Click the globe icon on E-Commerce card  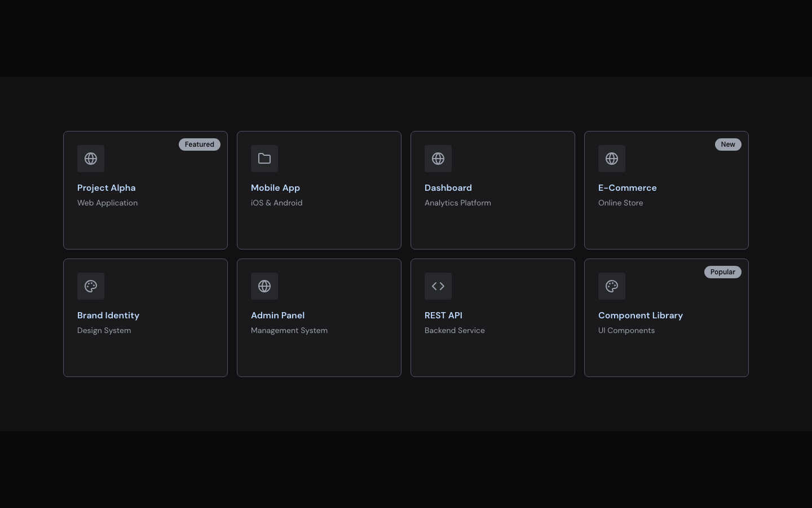tap(612, 159)
